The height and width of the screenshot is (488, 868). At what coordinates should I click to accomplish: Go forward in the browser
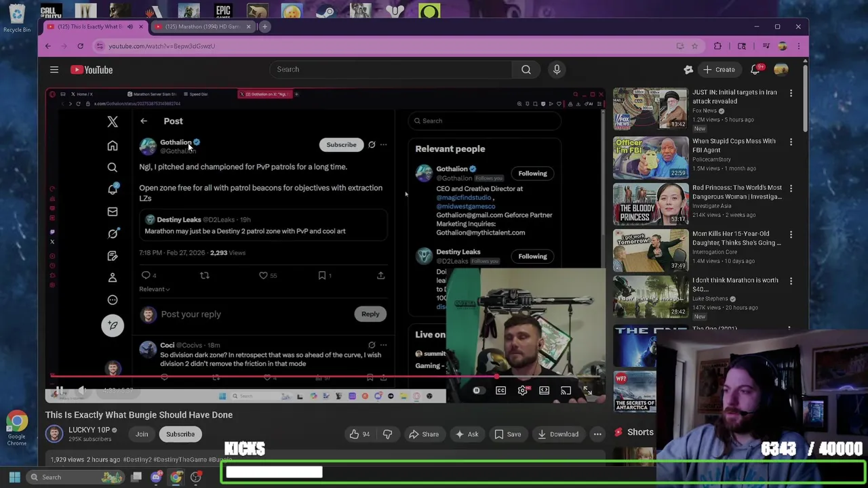[64, 46]
